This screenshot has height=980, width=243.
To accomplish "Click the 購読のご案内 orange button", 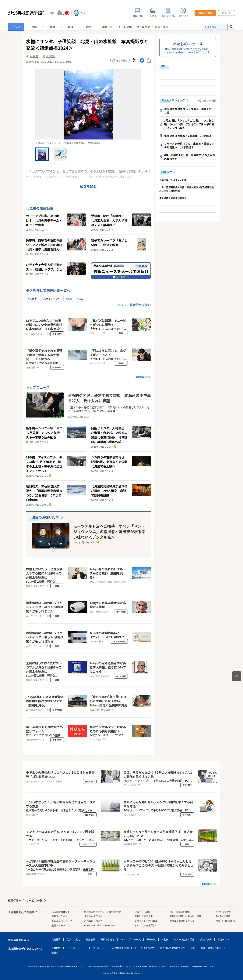I will pyautogui.click(x=205, y=13).
